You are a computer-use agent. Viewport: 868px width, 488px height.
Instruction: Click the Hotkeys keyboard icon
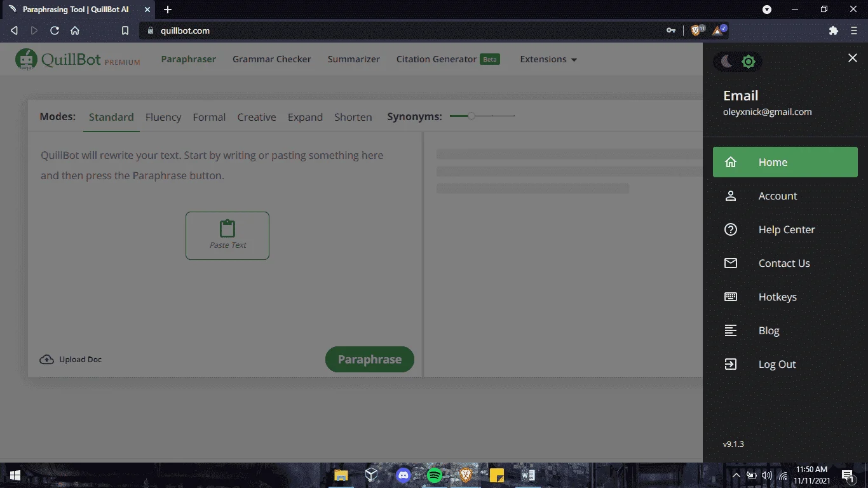(x=731, y=297)
